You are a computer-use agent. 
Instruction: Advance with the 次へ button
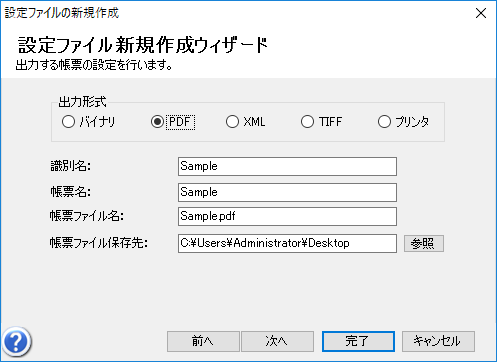click(x=277, y=341)
